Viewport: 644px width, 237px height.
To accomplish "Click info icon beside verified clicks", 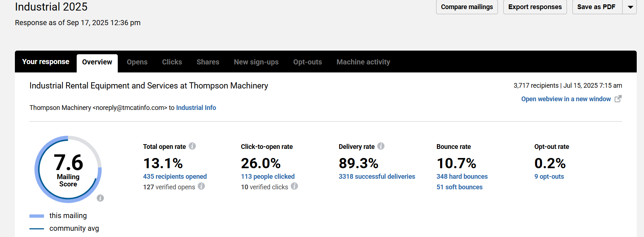I will [294, 186].
